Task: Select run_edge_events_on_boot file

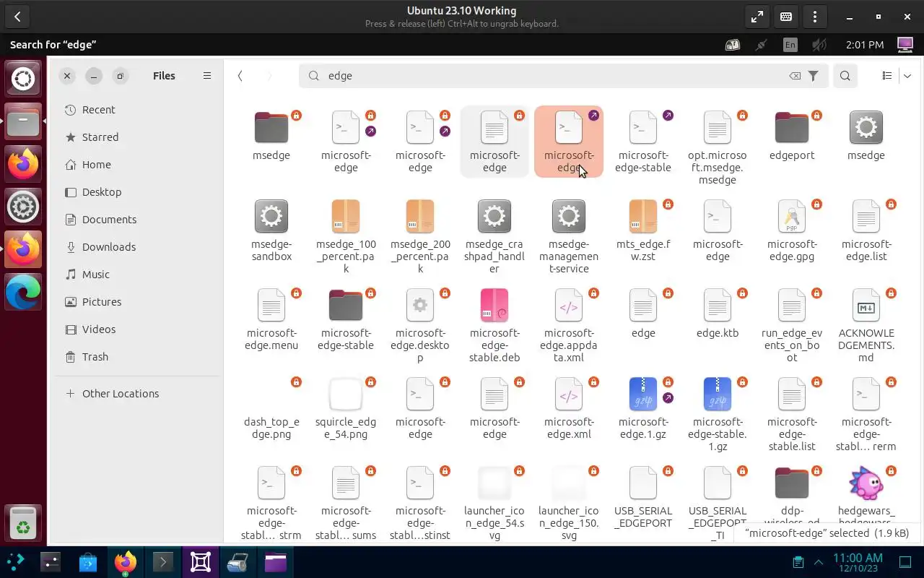Action: coord(792,306)
